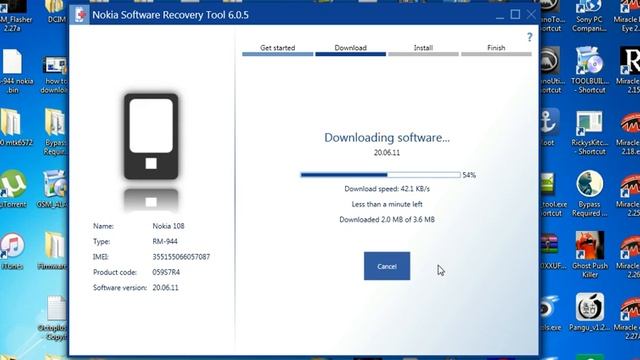
Task: Maximize the Nokia Software Recovery Tool window
Action: tap(515, 15)
